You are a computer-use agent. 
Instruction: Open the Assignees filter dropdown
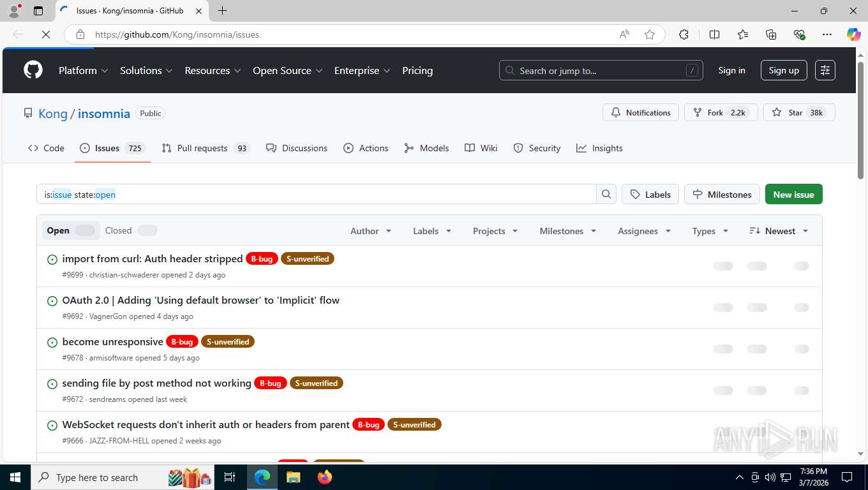(644, 231)
